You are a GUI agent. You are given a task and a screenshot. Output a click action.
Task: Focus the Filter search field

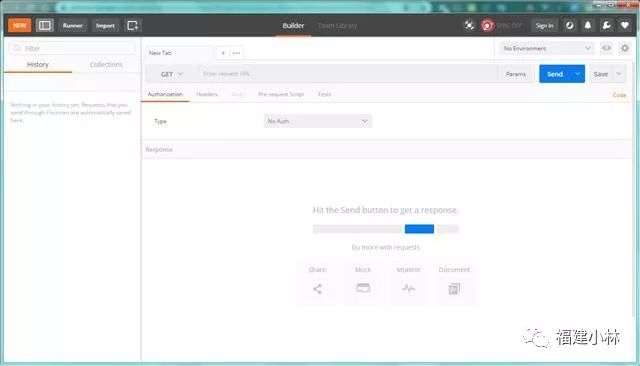72,48
